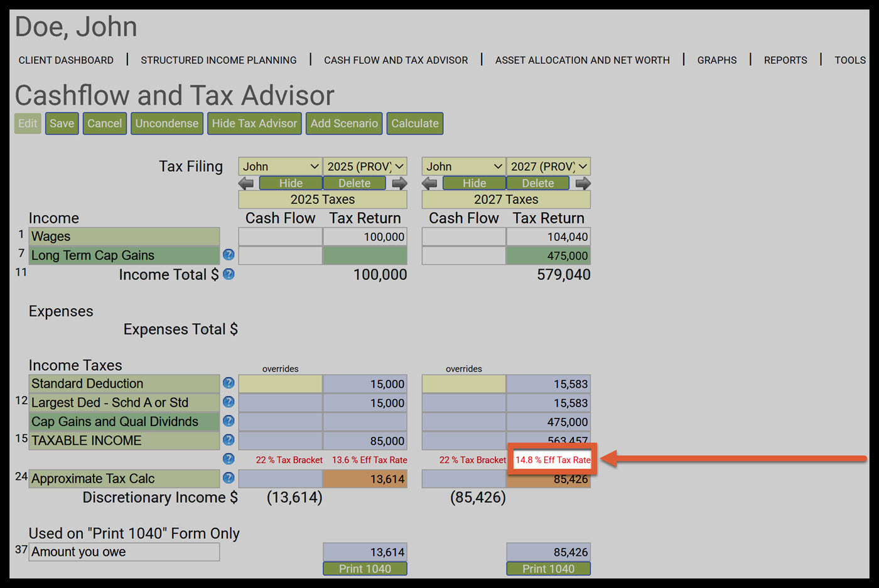Click the 2025 Taxes scenario header
This screenshot has width=879, height=588.
[323, 200]
